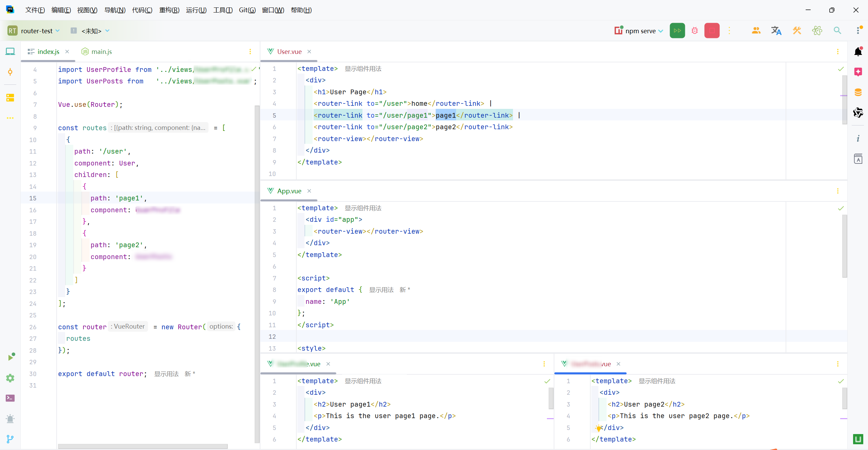This screenshot has height=450, width=868.
Task: Click the vertical scrollbar of App.vue editor
Action: click(844, 246)
